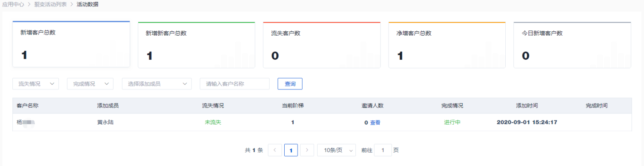
Task: Click the 当前阶梯 column header
Action: tap(293, 106)
